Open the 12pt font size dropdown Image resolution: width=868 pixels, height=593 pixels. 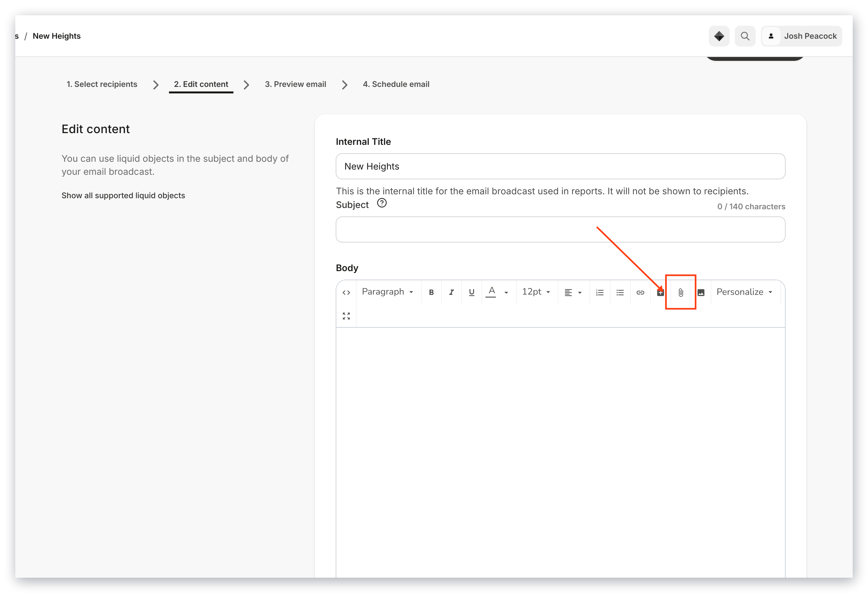(536, 292)
